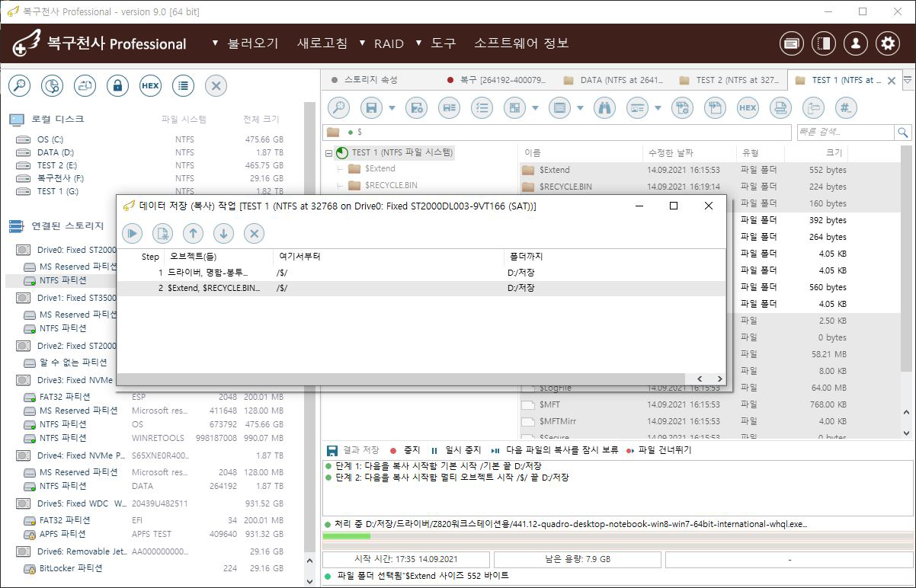This screenshot has width=916, height=588.
Task: Click the hash '#' icon in file toolbar
Action: point(846,108)
